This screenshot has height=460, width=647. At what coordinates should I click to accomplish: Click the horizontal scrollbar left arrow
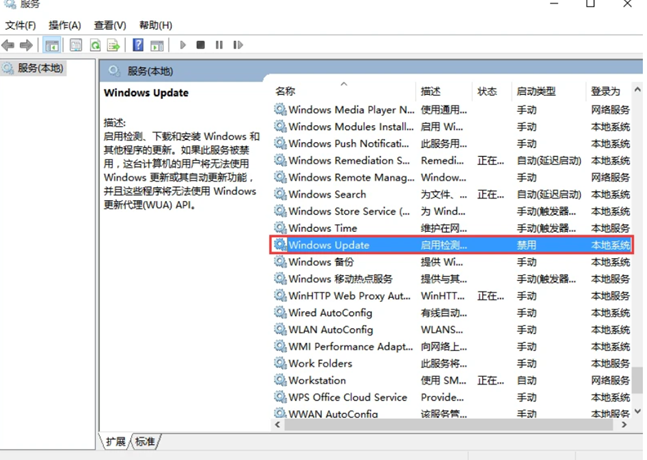[277, 425]
